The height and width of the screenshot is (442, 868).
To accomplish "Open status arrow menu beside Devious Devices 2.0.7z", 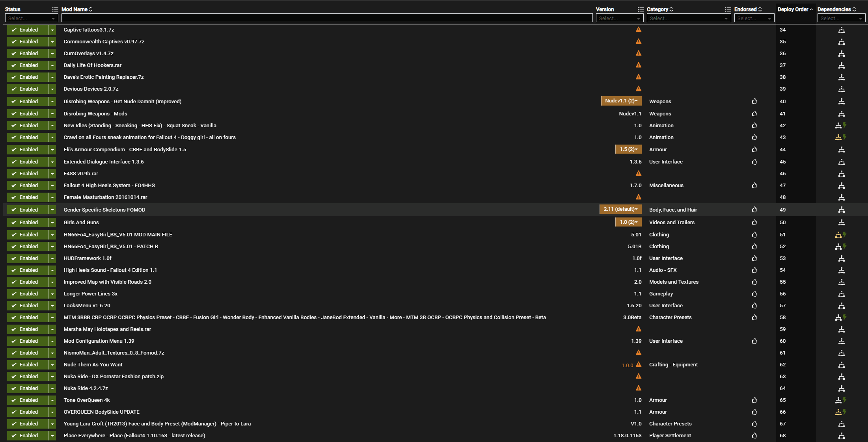I will click(x=52, y=89).
